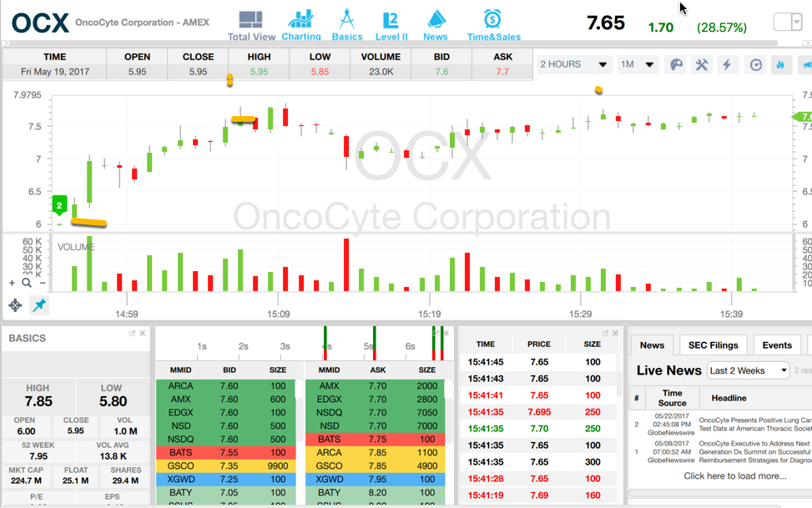Select the GSCO 7.35 bid row

(x=226, y=466)
